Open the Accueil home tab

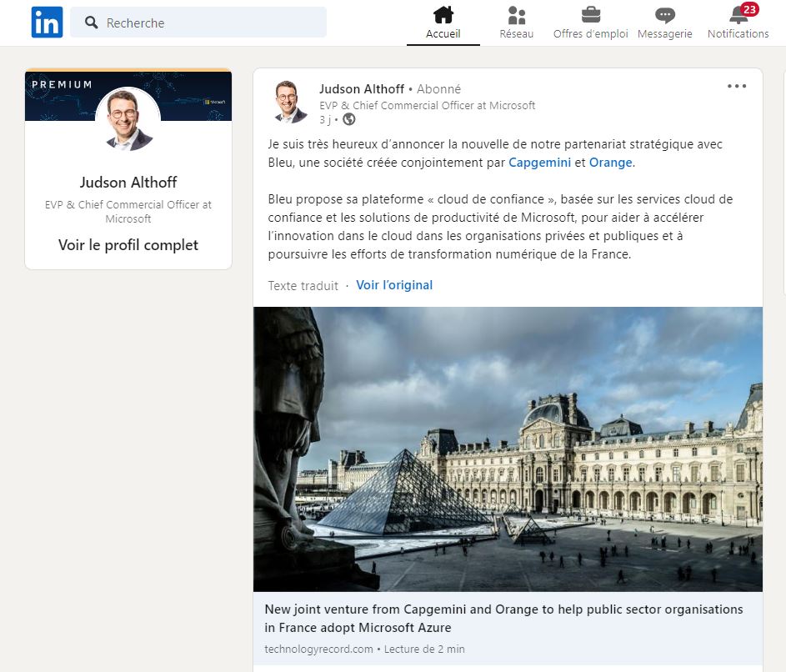(x=443, y=23)
